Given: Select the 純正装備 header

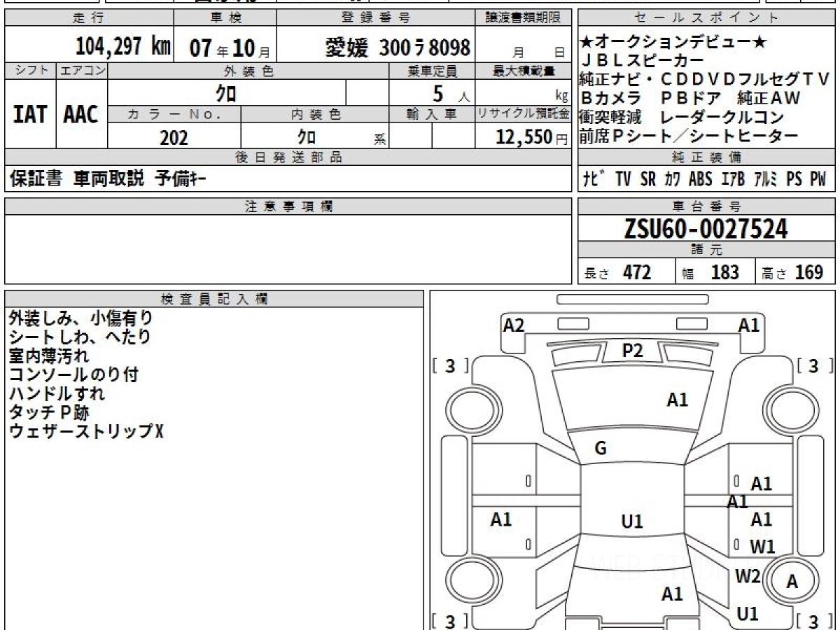Looking at the screenshot, I should coord(706,157).
